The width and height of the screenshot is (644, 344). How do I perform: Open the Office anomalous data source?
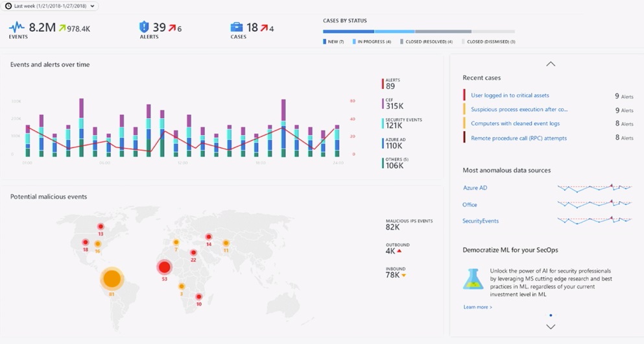pos(470,204)
